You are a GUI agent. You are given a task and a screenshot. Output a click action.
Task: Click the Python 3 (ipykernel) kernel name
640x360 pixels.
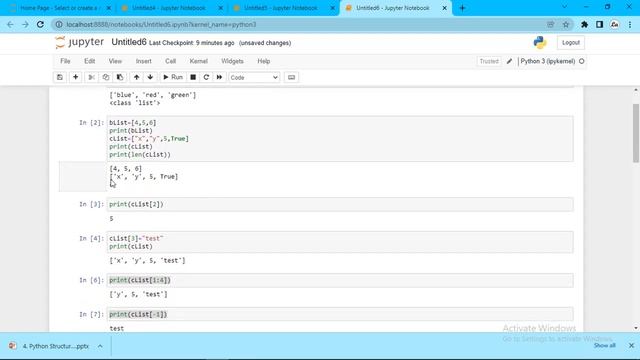[x=547, y=61]
